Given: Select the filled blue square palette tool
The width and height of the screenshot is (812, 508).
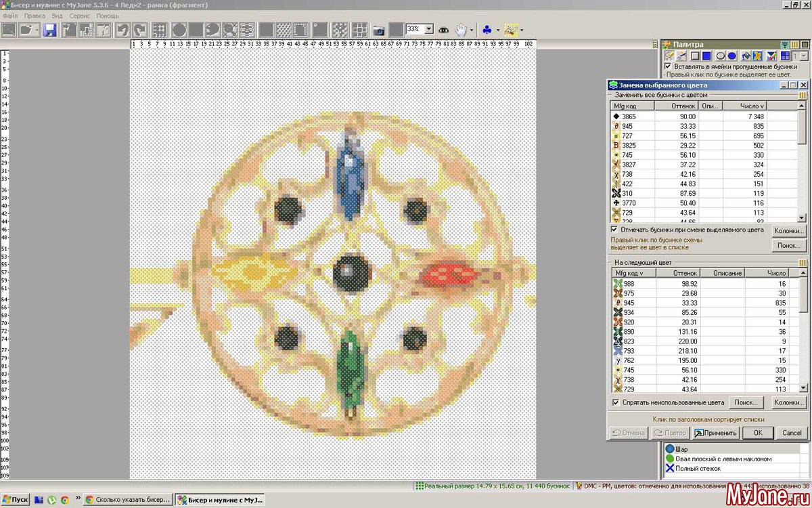Looking at the screenshot, I should point(706,56).
